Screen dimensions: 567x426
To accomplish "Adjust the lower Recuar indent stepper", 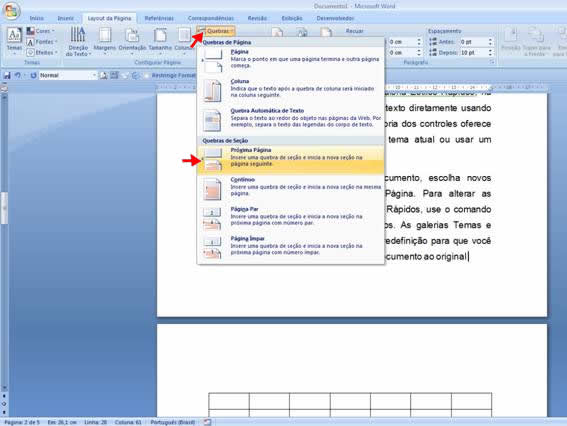I will [x=419, y=52].
